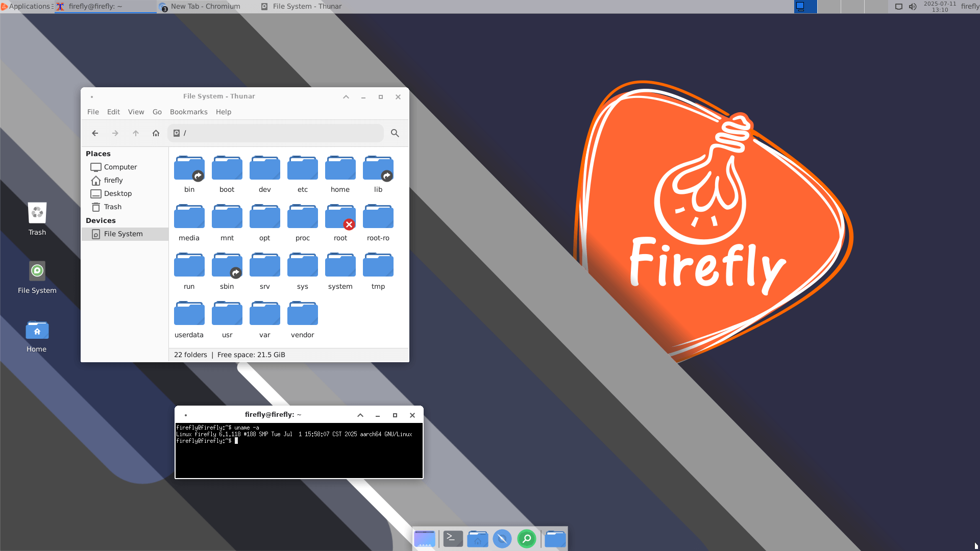Select the run folder
Screen dimensions: 980x551
pos(189,271)
